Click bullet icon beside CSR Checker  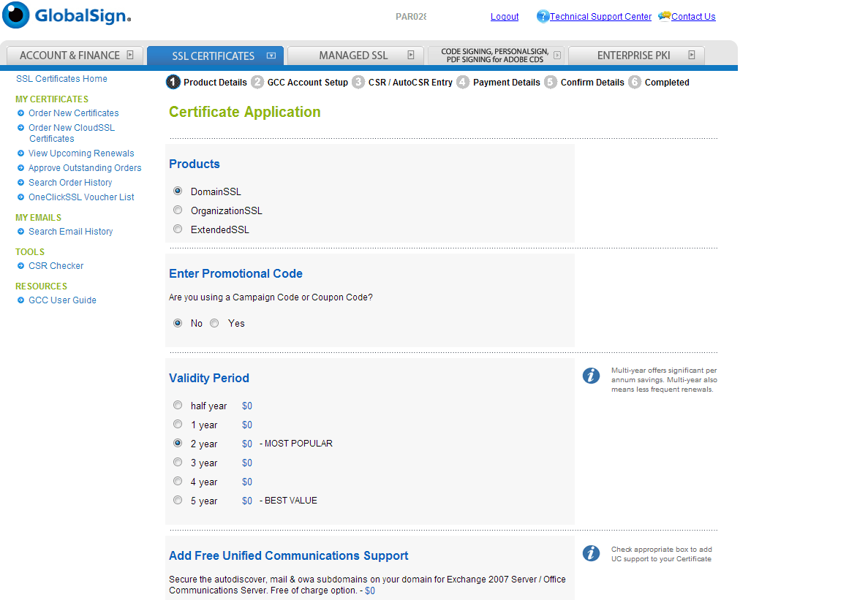click(x=20, y=265)
